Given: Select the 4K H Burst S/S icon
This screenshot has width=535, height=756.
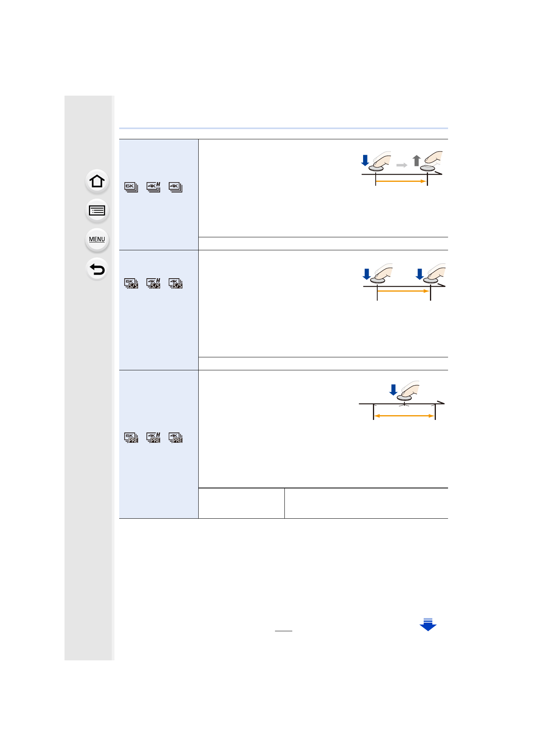Looking at the screenshot, I should tap(153, 283).
